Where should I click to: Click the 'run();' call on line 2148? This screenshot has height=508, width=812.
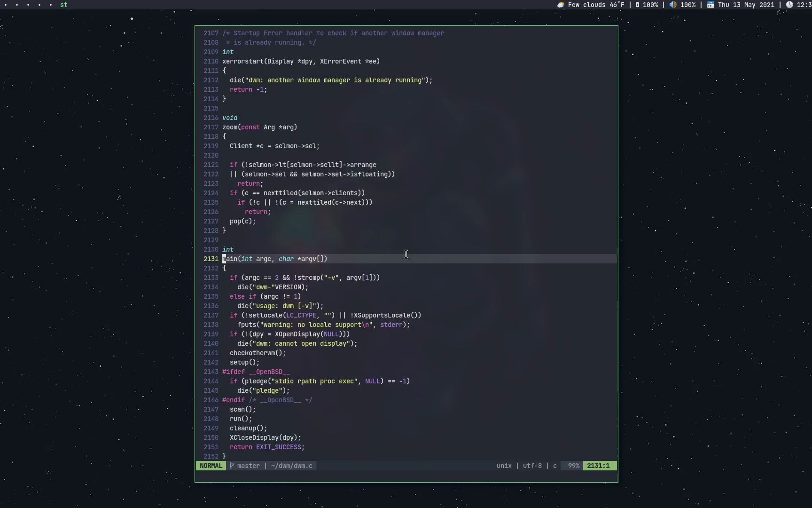coord(241,419)
